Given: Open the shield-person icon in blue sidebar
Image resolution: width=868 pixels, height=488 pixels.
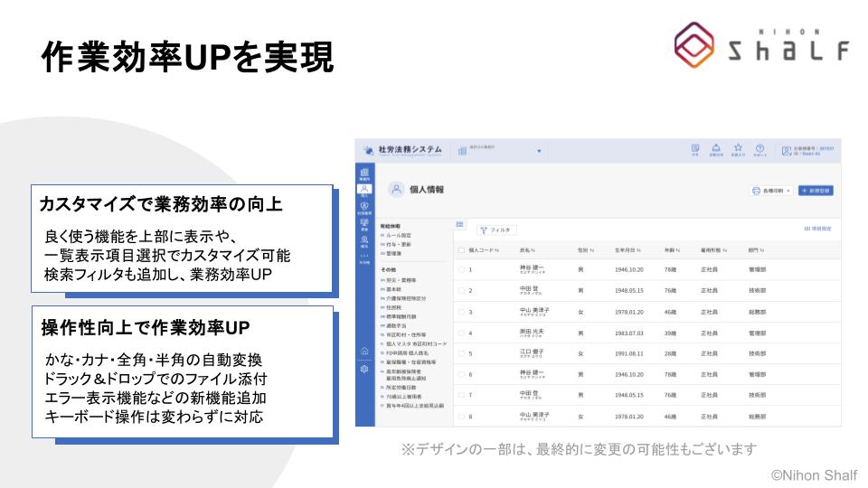Looking at the screenshot, I should [x=364, y=206].
